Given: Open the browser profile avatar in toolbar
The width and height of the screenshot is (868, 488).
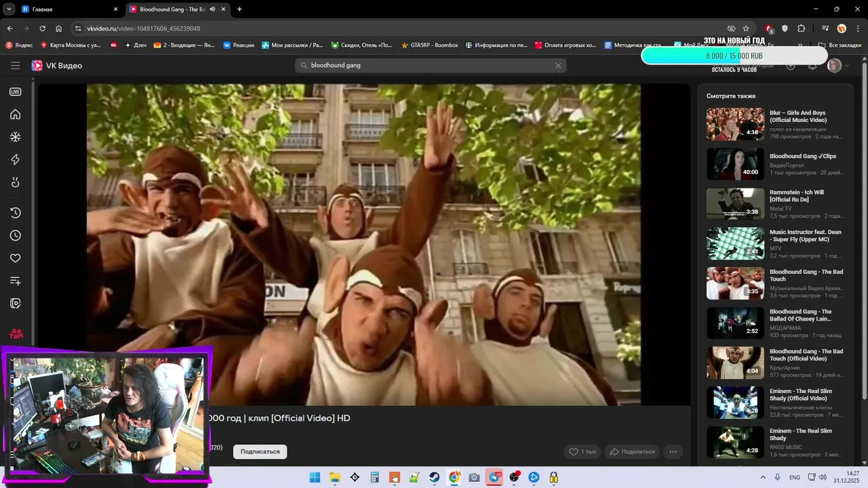Looking at the screenshot, I should (x=842, y=28).
